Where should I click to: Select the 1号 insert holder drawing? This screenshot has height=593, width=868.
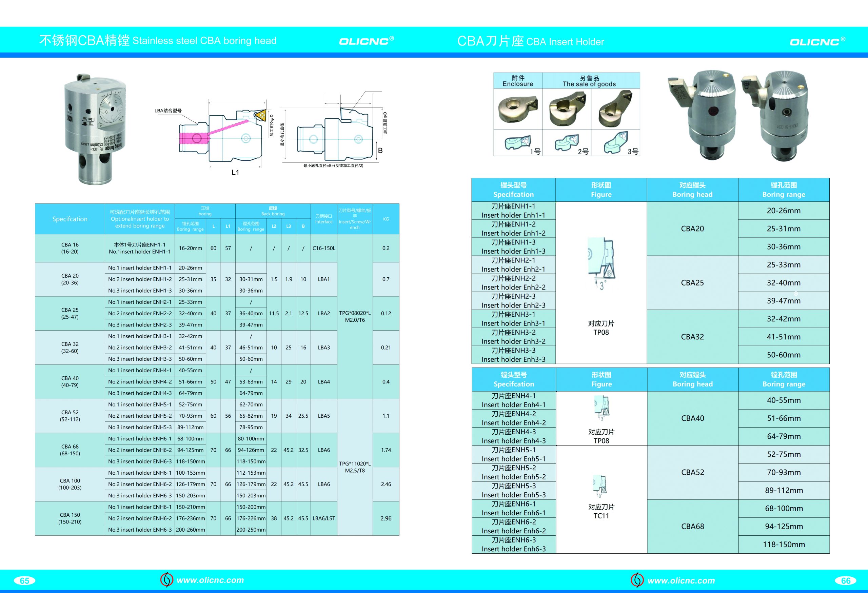tap(518, 142)
